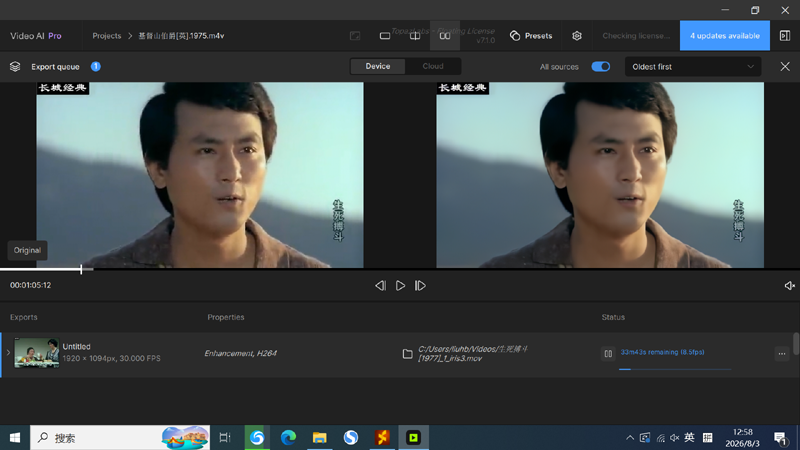Click the Checking license status text
Viewport: 800px width, 450px height.
coord(636,36)
